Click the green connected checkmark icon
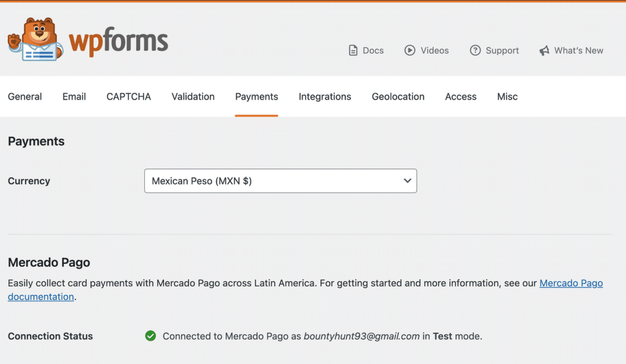626x364 pixels. [150, 336]
